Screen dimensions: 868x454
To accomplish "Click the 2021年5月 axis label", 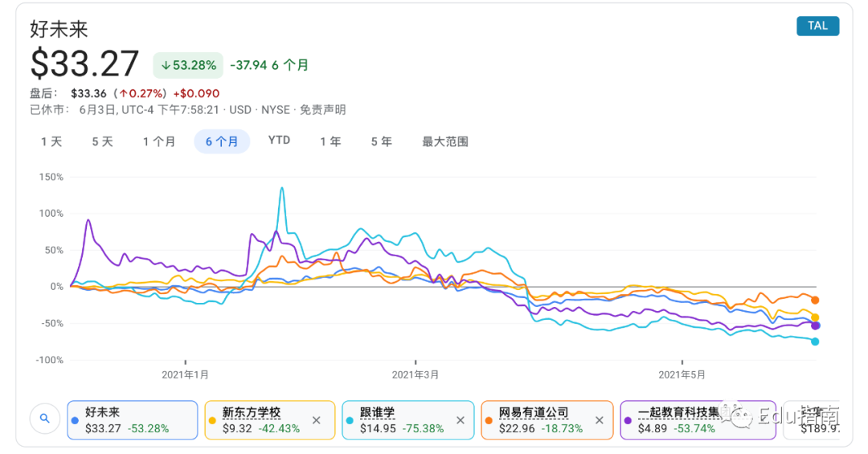I will click(x=682, y=374).
